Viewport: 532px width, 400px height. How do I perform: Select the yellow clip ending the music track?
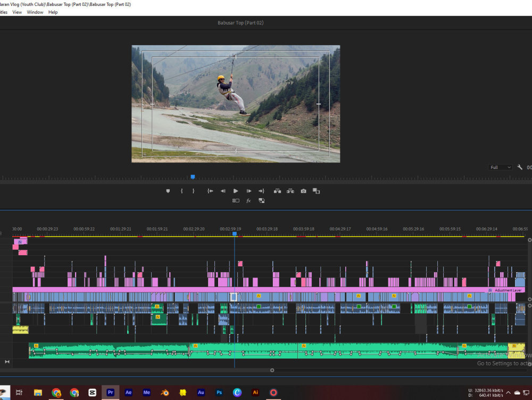(516, 350)
